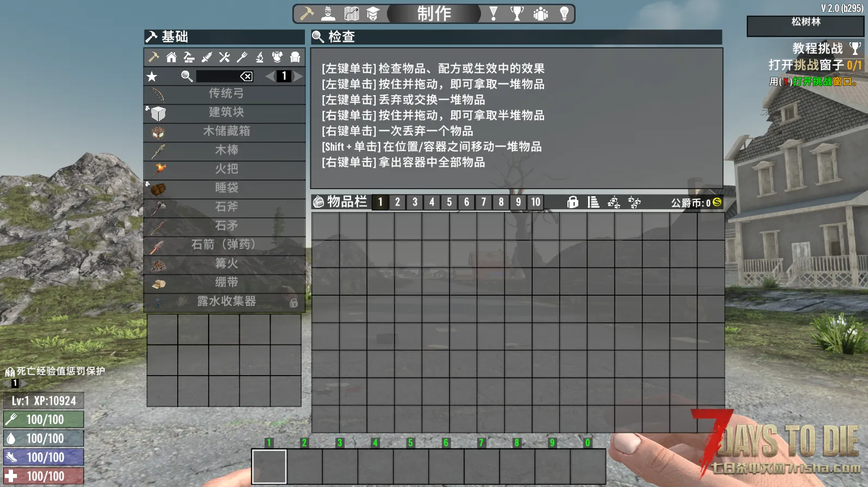Viewport: 868px width, 487px height.
Task: Select the workstation recipe category
Action: coord(189,57)
